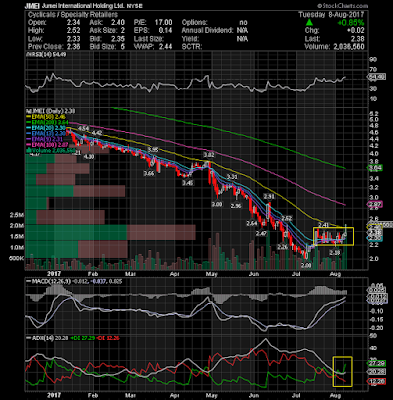This screenshot has width=393, height=400.
Task: Click the red 12.26 -DI value tag
Action: coord(376,381)
